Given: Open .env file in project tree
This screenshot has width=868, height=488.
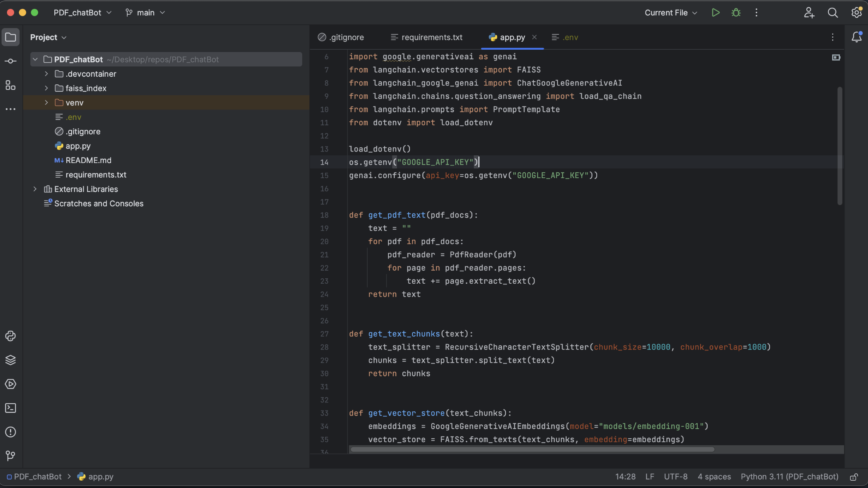Looking at the screenshot, I should (x=73, y=117).
